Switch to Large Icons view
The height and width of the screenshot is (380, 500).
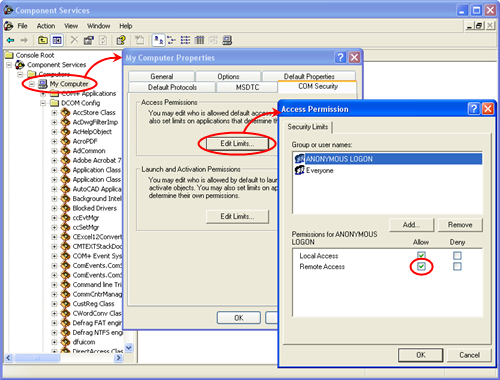(158, 40)
